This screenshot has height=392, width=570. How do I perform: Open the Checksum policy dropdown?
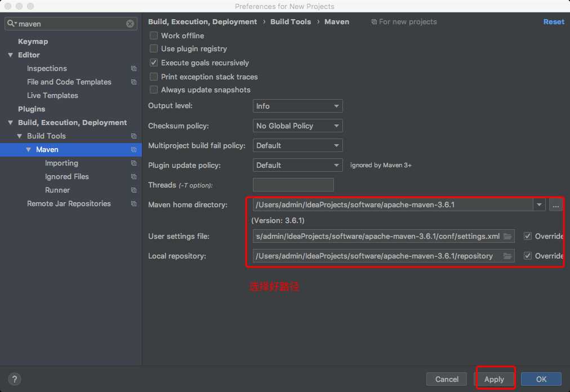pos(298,126)
